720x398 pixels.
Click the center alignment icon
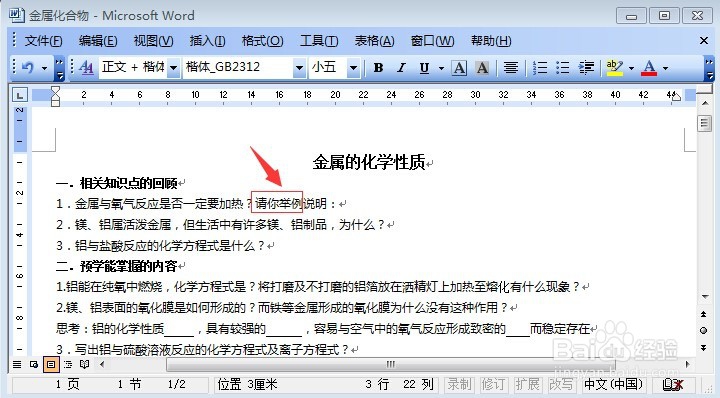click(511, 68)
